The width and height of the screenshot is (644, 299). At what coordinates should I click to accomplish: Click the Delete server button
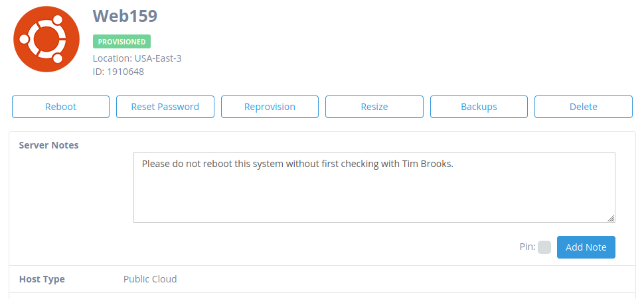click(x=583, y=107)
